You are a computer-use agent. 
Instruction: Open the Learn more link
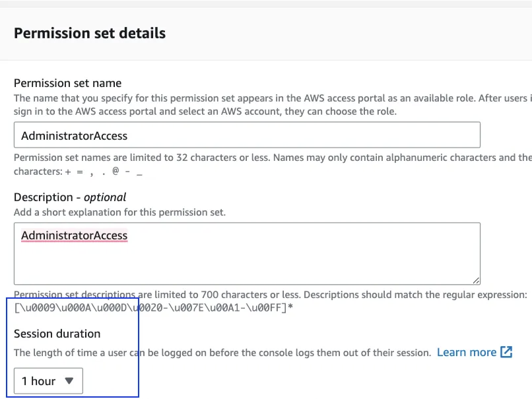tap(466, 352)
